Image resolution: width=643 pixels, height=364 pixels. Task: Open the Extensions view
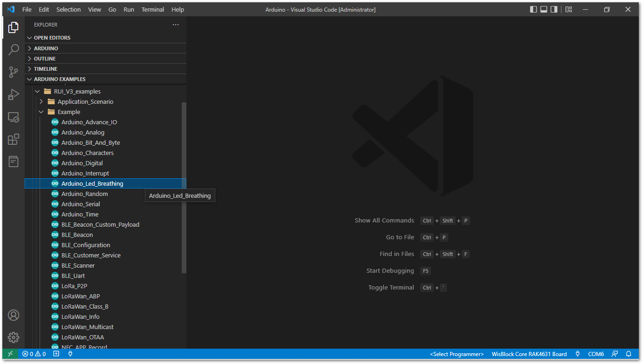pos(14,139)
